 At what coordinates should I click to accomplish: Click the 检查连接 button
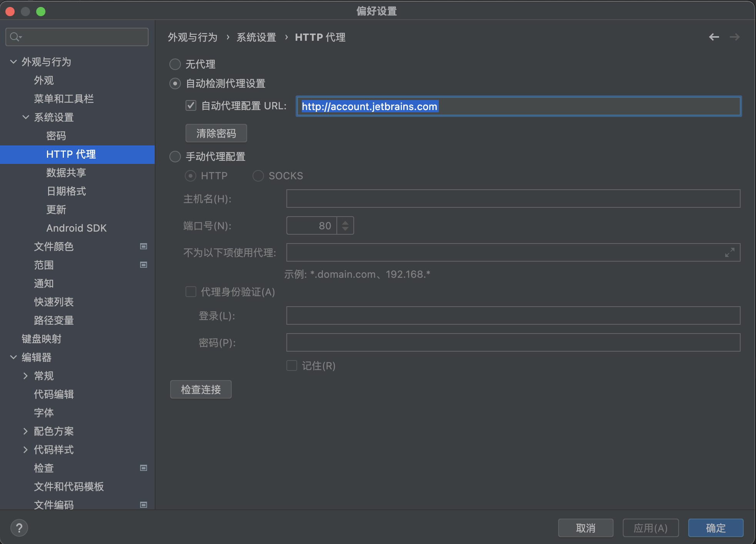click(201, 389)
